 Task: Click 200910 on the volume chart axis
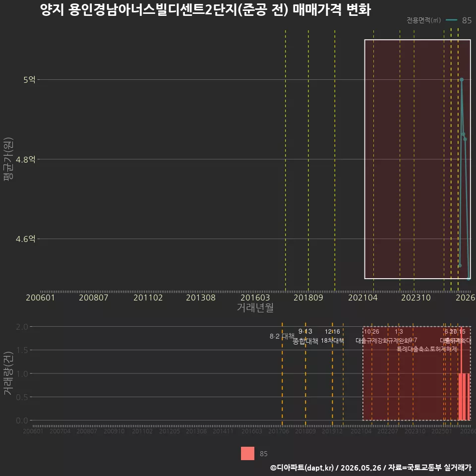(x=114, y=431)
